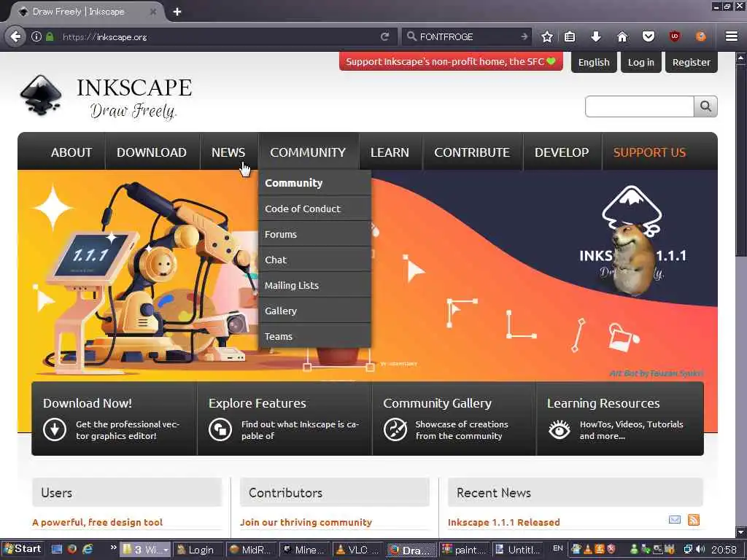747x560 pixels.
Task: Open the orange RSS feed icon
Action: point(694,519)
